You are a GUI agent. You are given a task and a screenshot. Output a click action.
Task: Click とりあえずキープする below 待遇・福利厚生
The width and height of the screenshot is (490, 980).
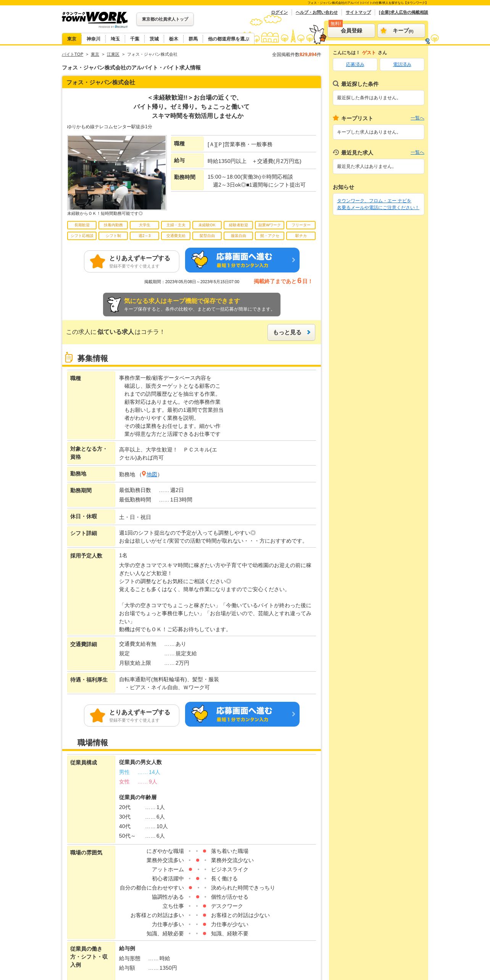pos(132,716)
